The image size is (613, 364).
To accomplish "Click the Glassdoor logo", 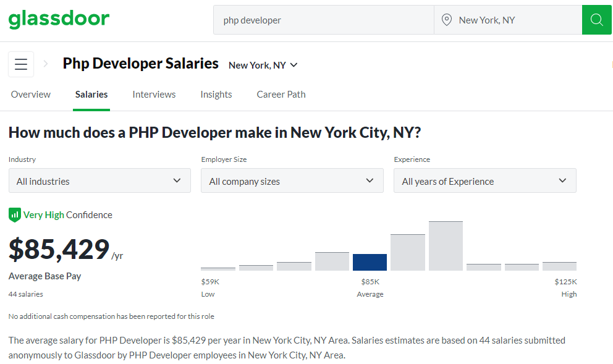I will click(59, 19).
